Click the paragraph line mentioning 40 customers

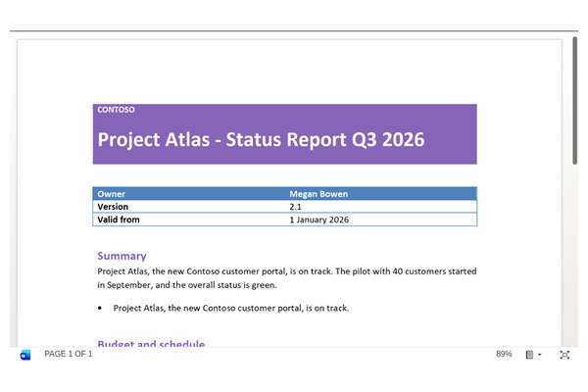(287, 271)
